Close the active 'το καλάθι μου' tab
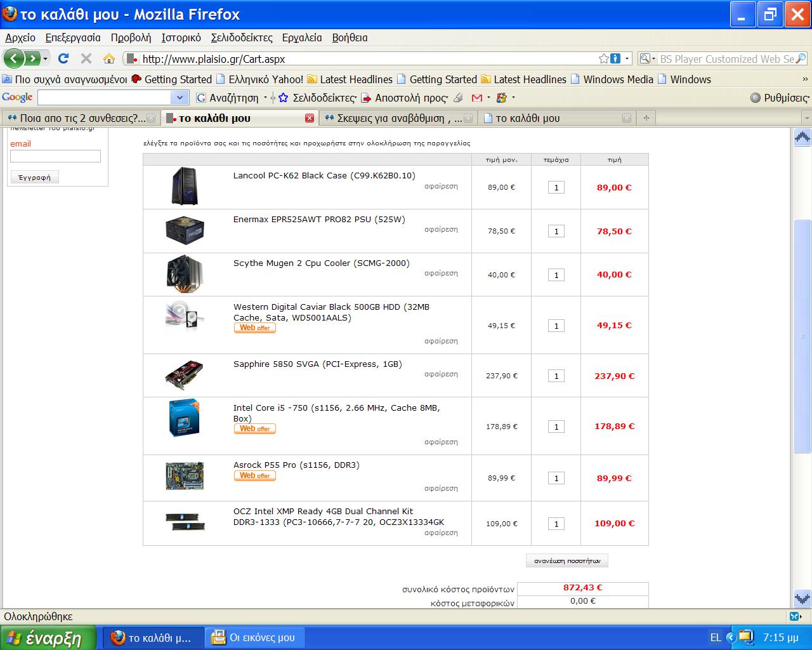This screenshot has width=812, height=650. [310, 118]
